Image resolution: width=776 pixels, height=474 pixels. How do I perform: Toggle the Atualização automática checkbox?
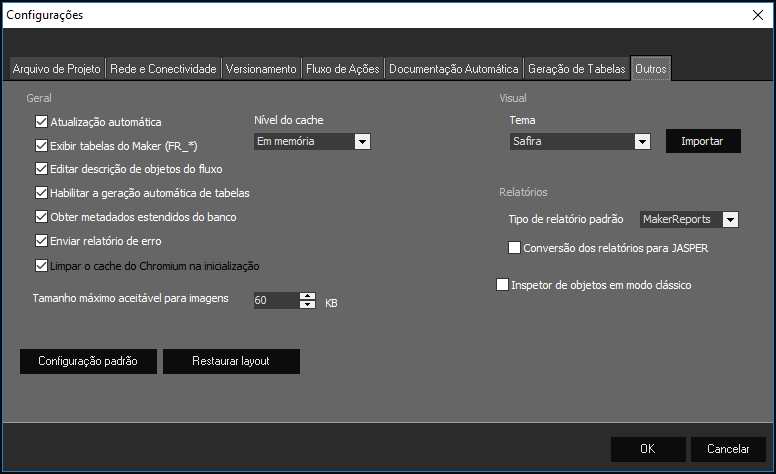point(42,122)
